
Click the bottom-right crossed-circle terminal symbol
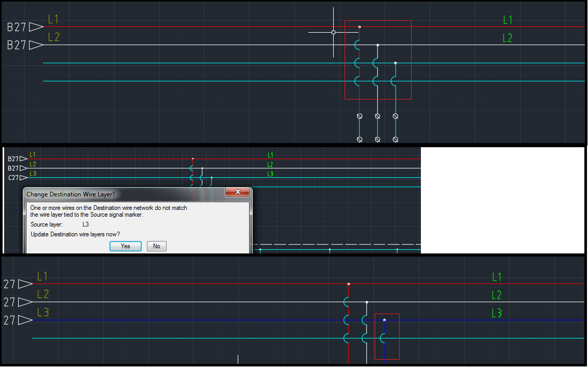395,138
